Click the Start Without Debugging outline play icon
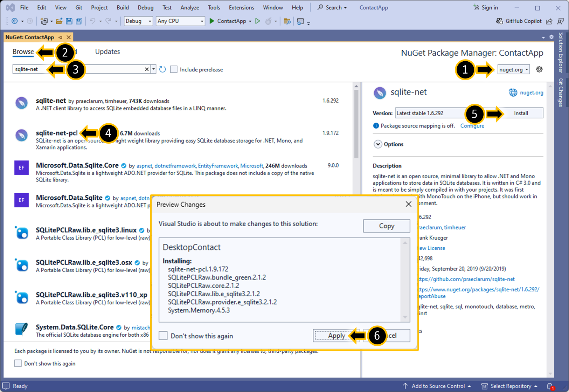Screen dimensions: 569x392 coord(258,21)
